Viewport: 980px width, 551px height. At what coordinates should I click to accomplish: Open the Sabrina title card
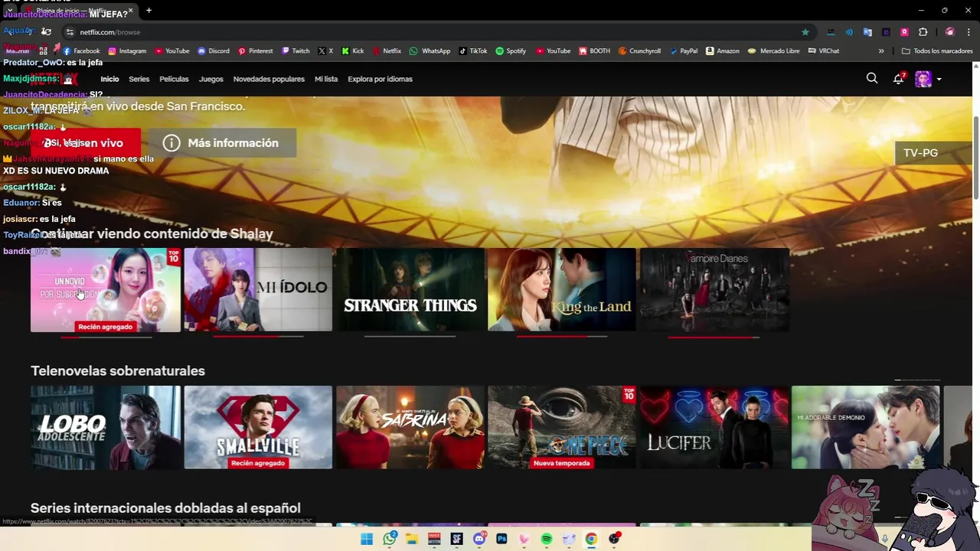[410, 427]
